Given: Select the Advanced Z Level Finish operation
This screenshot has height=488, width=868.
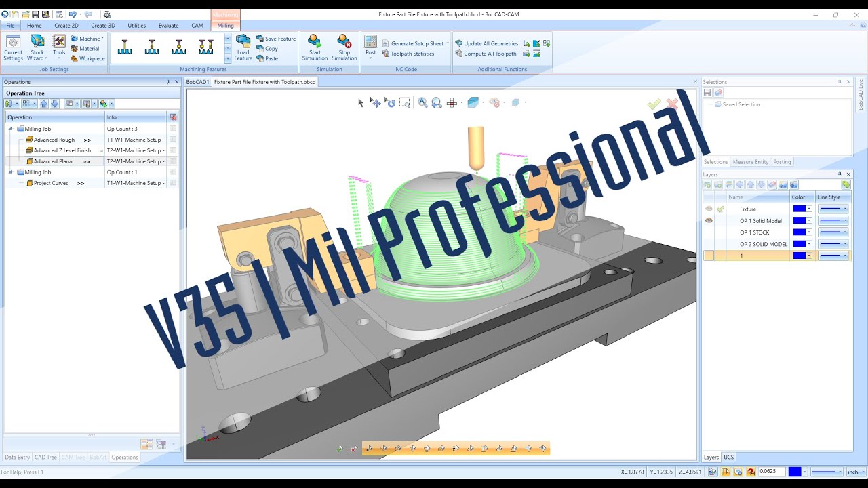Looking at the screenshot, I should (62, 150).
